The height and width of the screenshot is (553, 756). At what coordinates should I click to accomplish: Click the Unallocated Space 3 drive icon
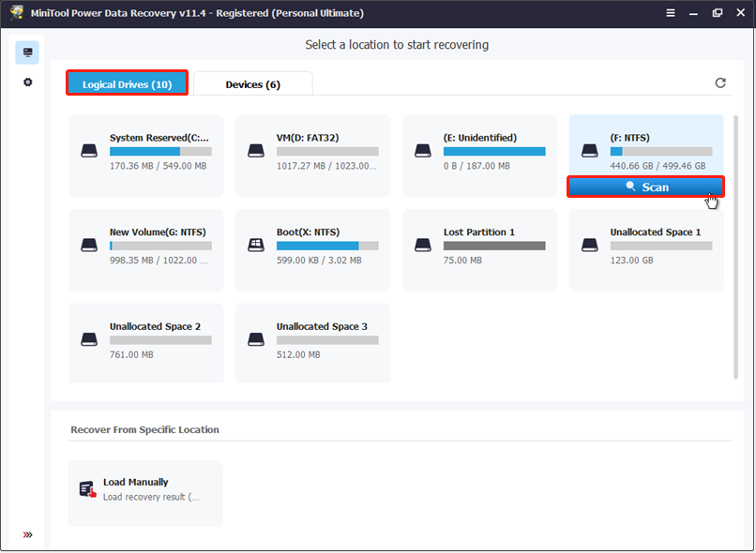tap(256, 340)
